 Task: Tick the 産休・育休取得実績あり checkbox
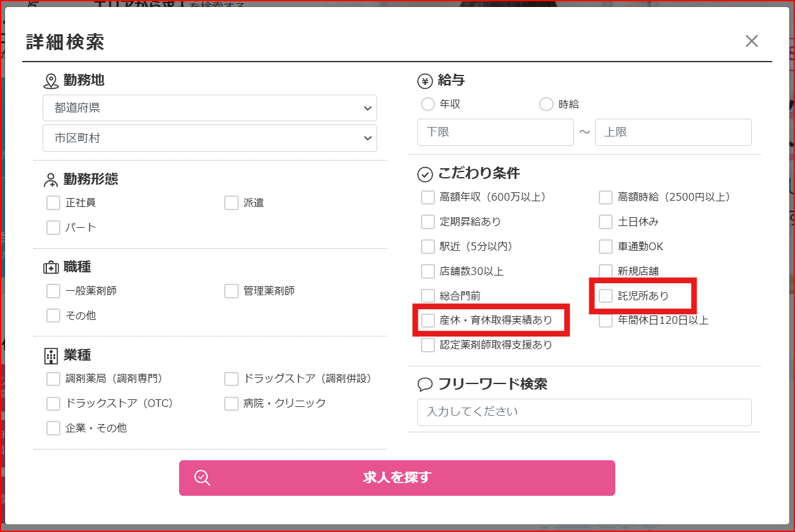point(428,321)
